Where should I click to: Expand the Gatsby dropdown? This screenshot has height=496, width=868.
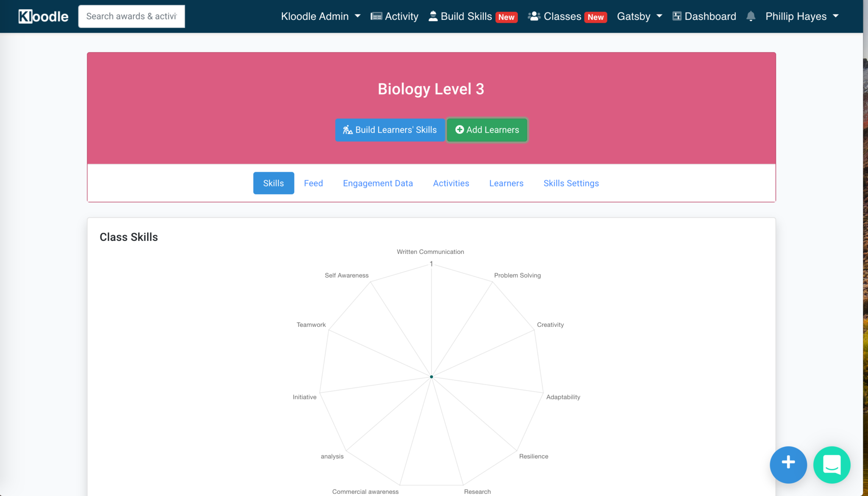(x=639, y=16)
